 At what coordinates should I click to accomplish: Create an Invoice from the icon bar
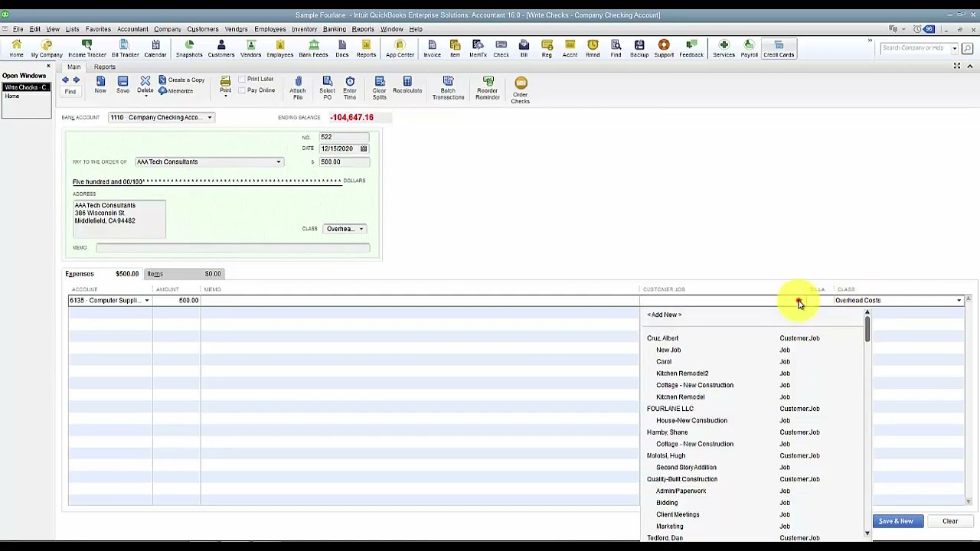(x=432, y=49)
